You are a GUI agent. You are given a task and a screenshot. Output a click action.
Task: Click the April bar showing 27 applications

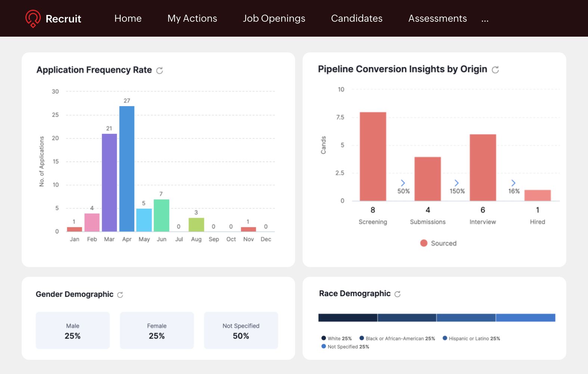click(x=127, y=168)
